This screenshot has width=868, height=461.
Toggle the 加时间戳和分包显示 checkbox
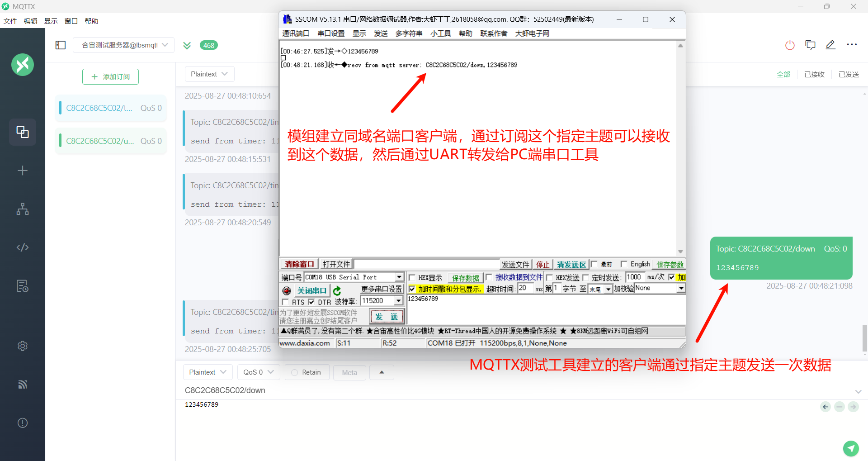(x=412, y=289)
